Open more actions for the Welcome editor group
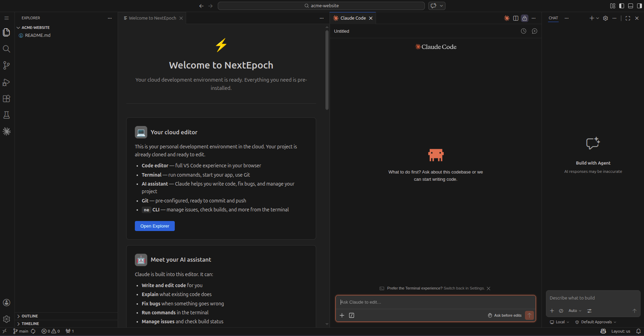The height and width of the screenshot is (336, 644). pos(322,18)
